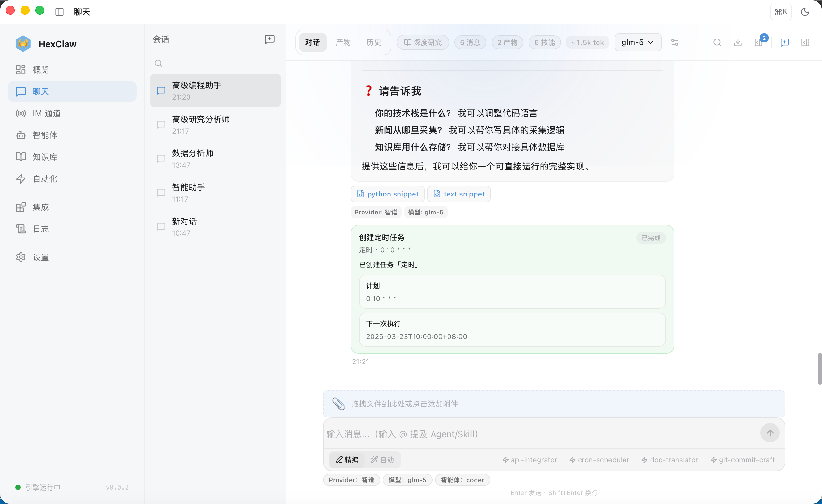Open the text snippet artifact
Image resolution: width=822 pixels, height=504 pixels.
[x=459, y=194]
